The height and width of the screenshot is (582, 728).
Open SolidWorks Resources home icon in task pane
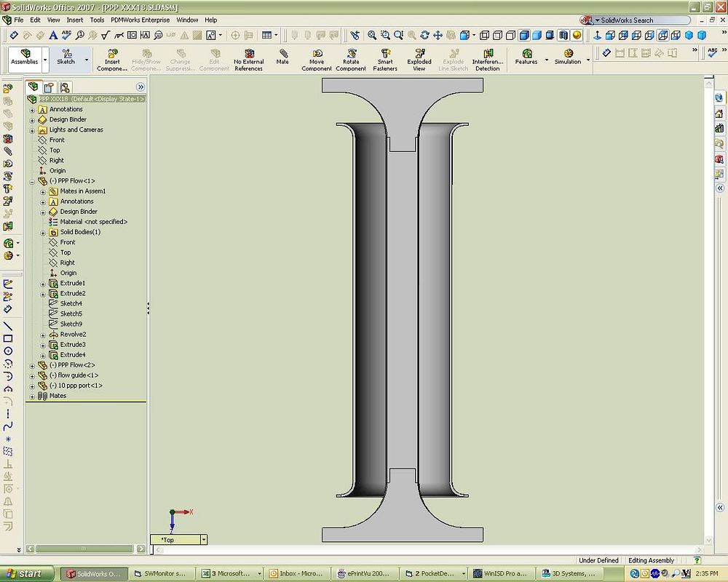(x=719, y=113)
